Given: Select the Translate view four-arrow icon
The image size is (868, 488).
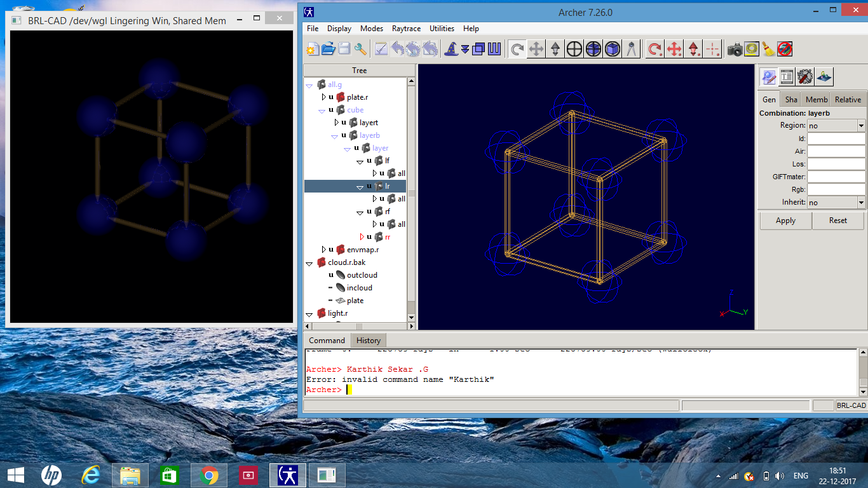Looking at the screenshot, I should [x=536, y=49].
